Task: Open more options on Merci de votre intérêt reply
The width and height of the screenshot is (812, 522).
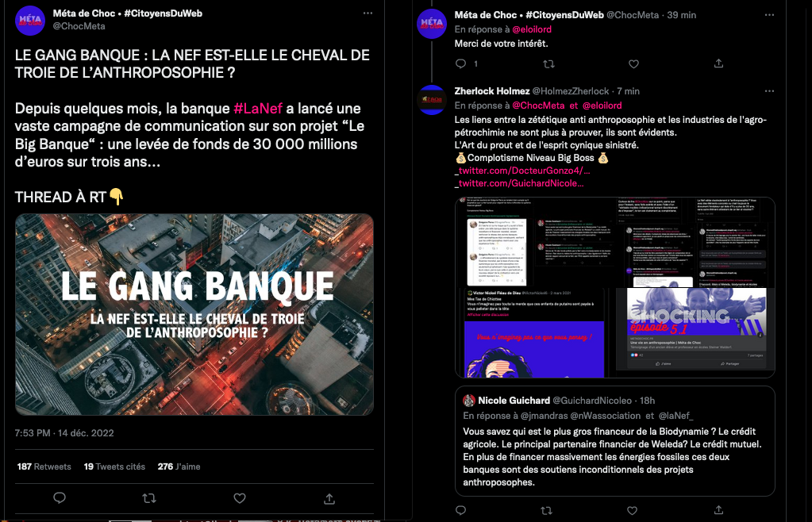Action: pyautogui.click(x=770, y=15)
